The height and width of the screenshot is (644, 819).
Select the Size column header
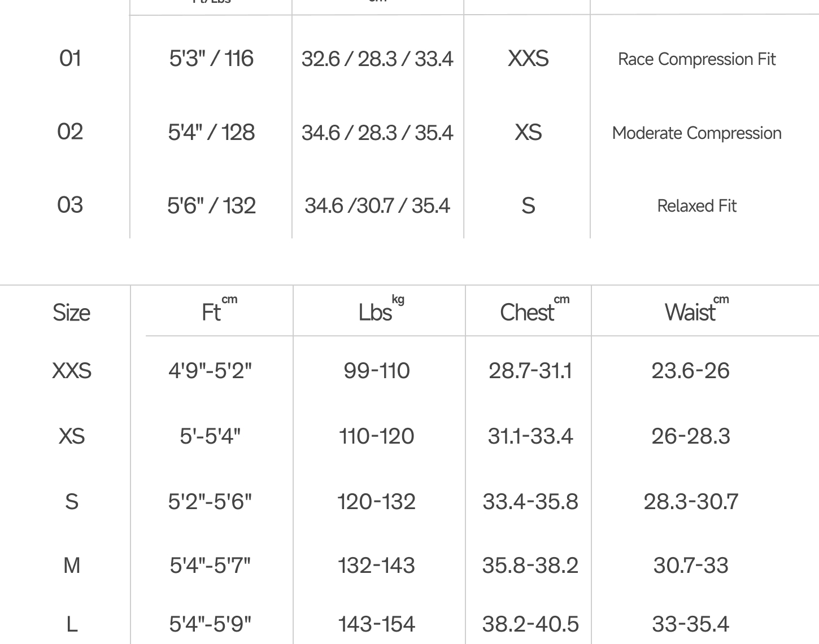point(71,313)
